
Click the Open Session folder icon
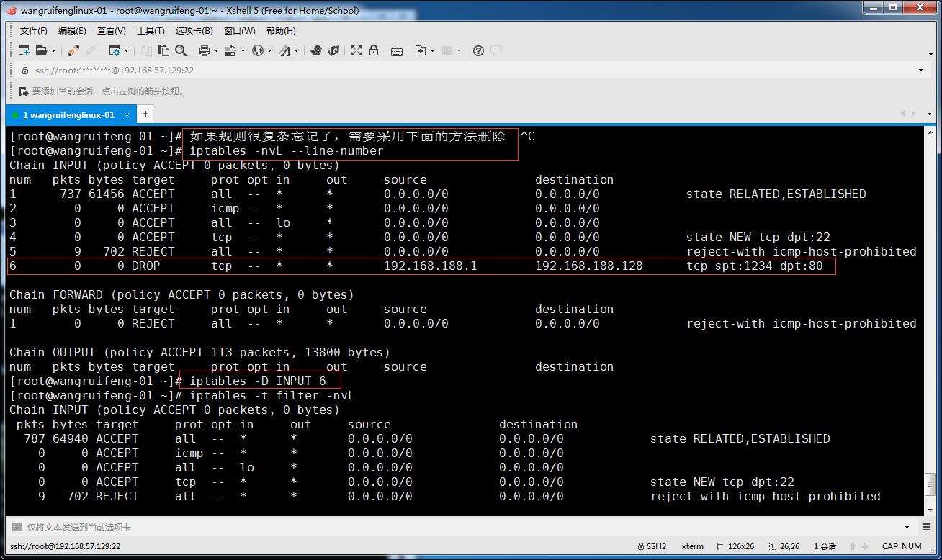click(41, 50)
